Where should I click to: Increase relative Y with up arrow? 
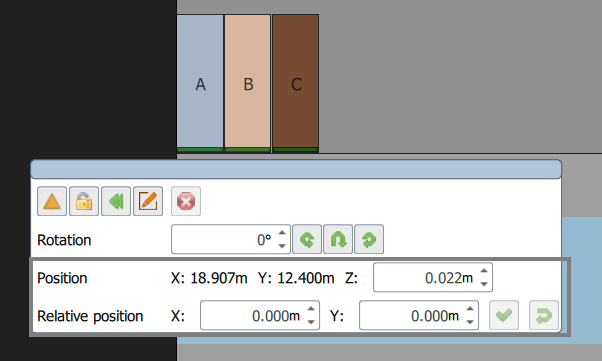click(470, 309)
